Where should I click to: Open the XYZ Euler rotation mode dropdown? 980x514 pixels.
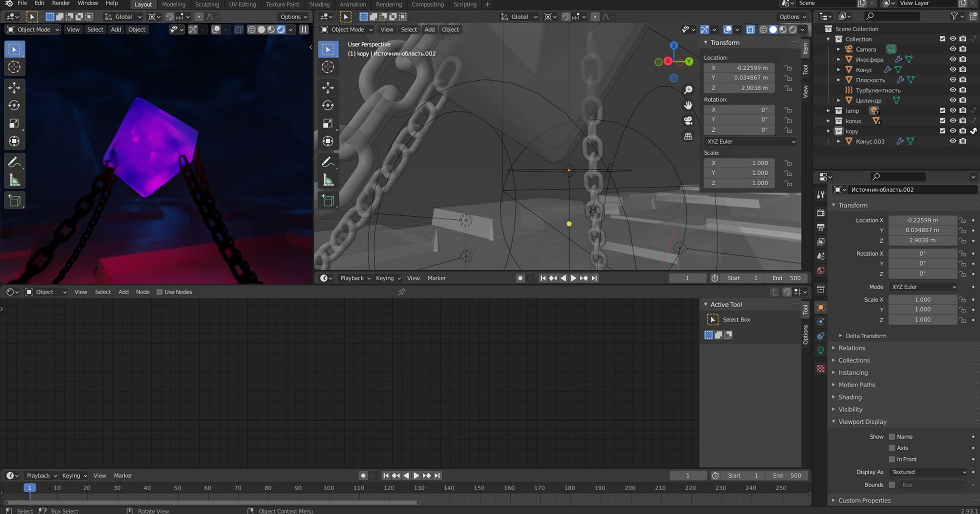[x=923, y=287]
